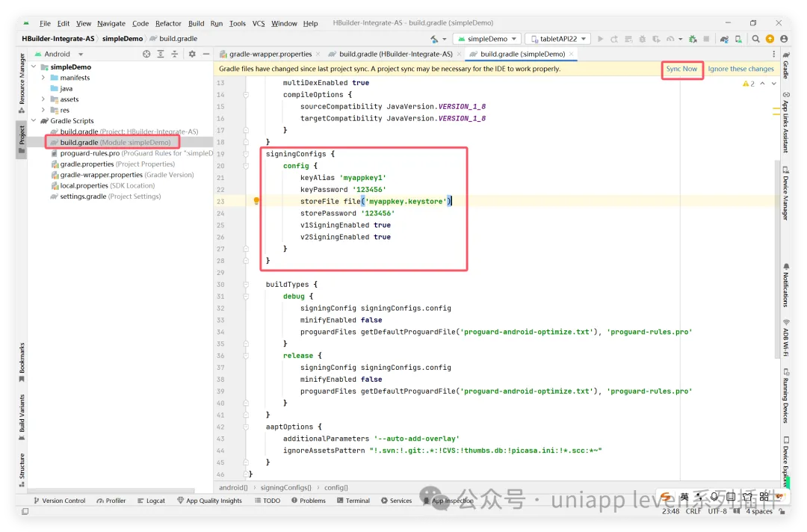Click the Make Project hammer icon
Screen dimensions: 807x532
pos(434,39)
